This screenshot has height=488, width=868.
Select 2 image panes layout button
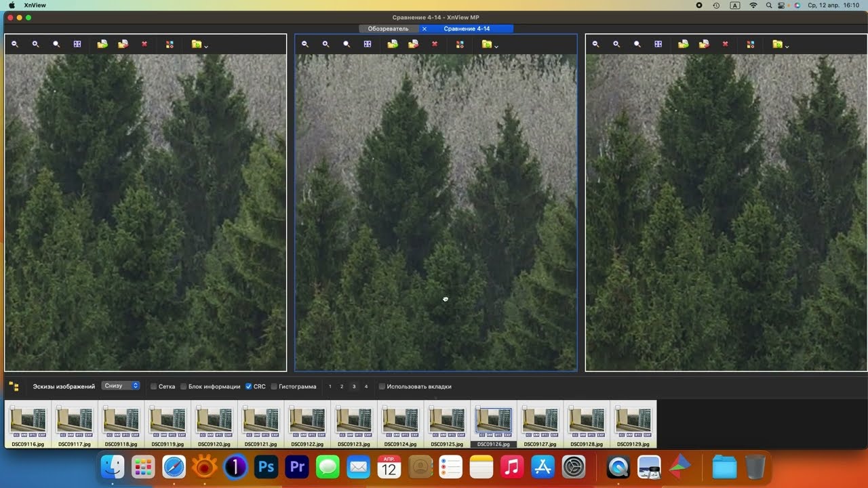(x=342, y=386)
